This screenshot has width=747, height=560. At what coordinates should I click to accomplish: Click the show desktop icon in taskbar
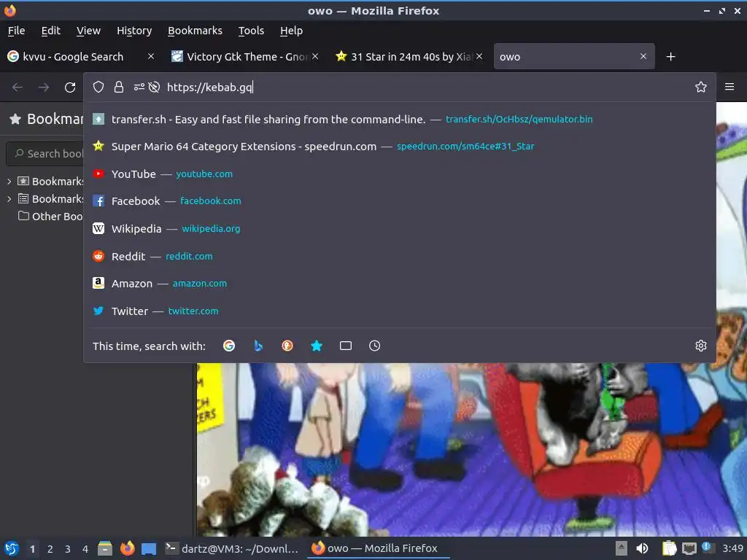(149, 548)
